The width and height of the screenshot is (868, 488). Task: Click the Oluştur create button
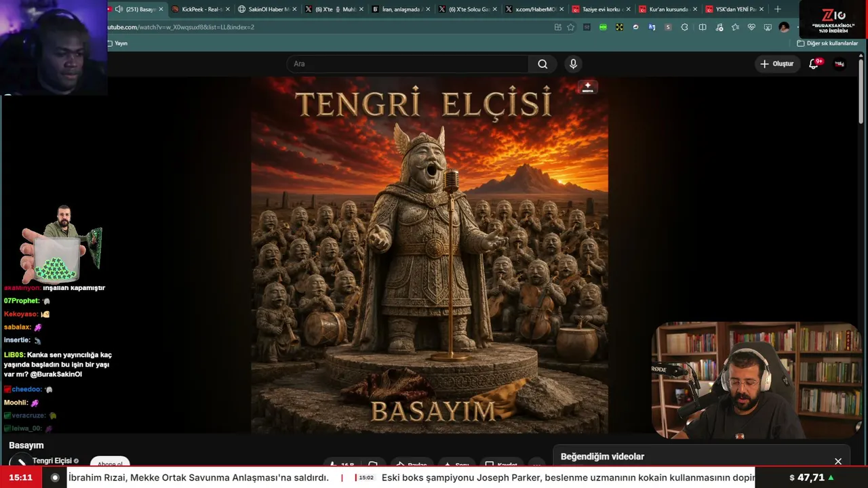776,64
